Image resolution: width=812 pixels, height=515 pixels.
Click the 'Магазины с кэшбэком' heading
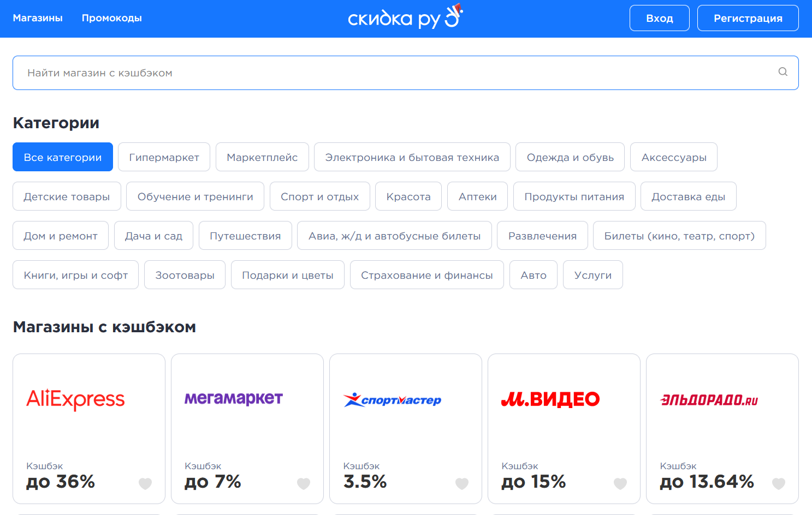click(104, 327)
